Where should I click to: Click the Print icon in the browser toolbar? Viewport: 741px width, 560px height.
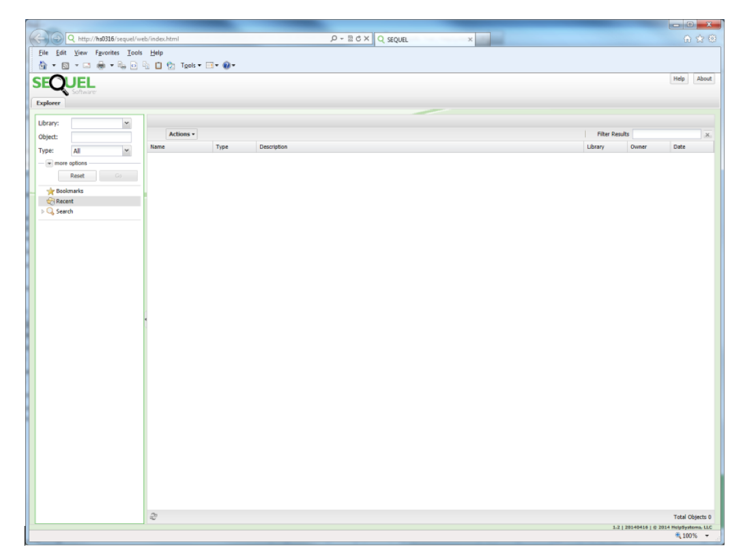click(x=101, y=65)
